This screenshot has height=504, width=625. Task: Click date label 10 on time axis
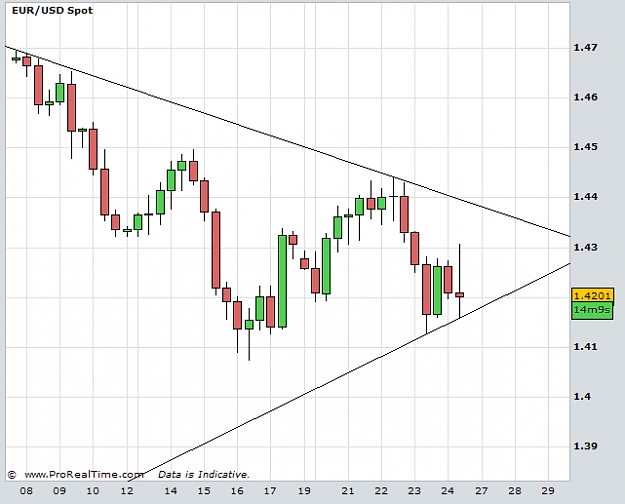coord(92,490)
